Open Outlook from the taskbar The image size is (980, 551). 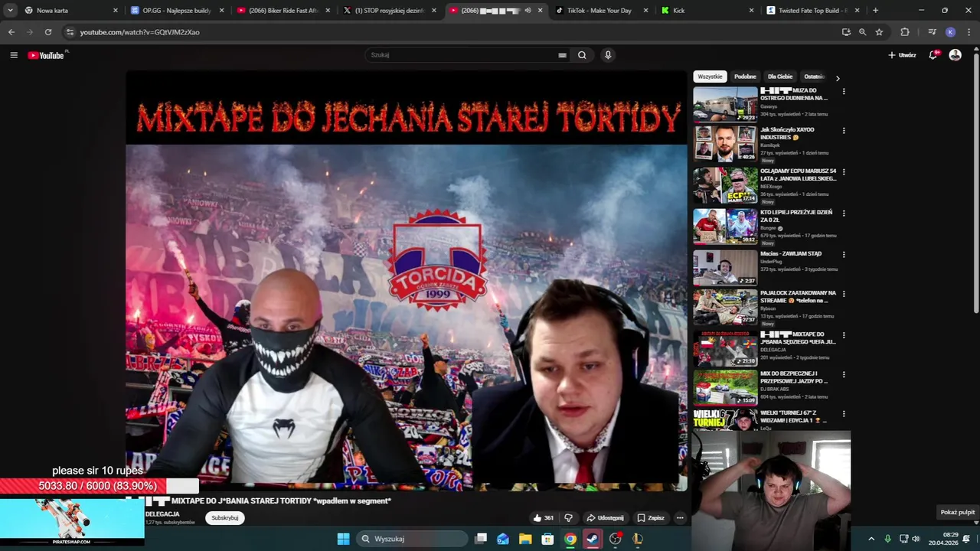point(503,539)
